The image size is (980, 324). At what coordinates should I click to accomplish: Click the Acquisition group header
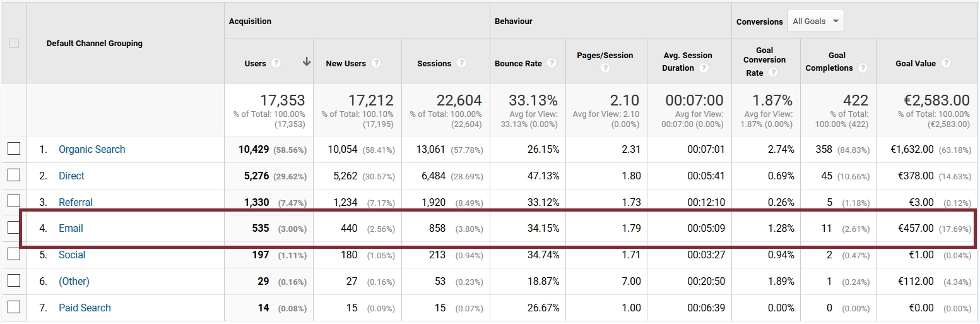(x=250, y=21)
